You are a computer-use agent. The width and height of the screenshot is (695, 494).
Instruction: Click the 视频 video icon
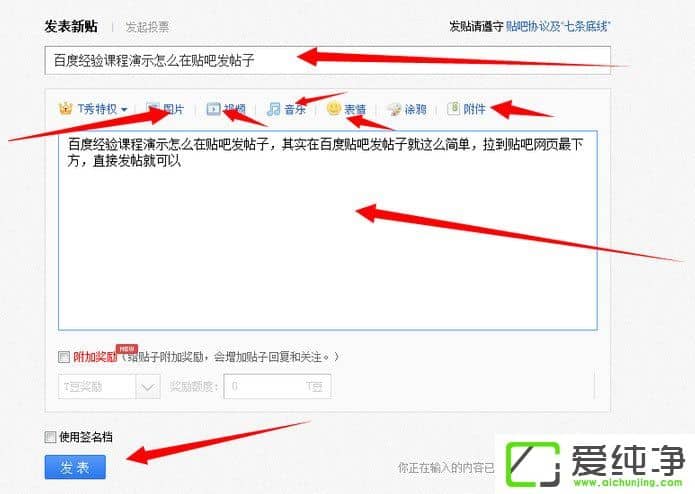[x=213, y=109]
